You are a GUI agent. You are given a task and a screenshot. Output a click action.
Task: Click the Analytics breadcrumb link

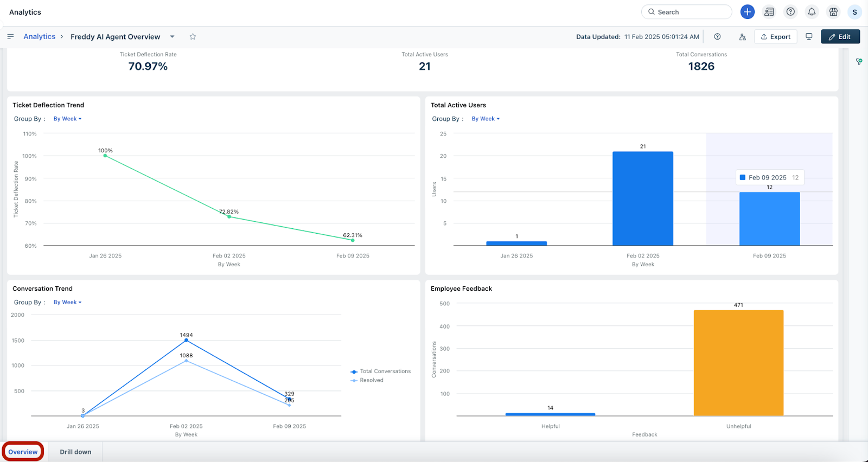tap(39, 36)
